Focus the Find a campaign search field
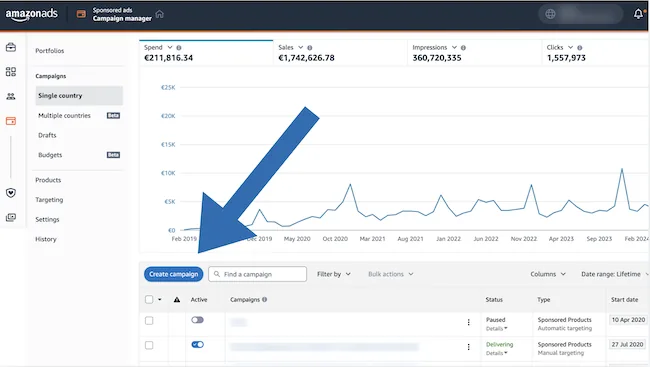The image size is (650, 367). (x=257, y=274)
